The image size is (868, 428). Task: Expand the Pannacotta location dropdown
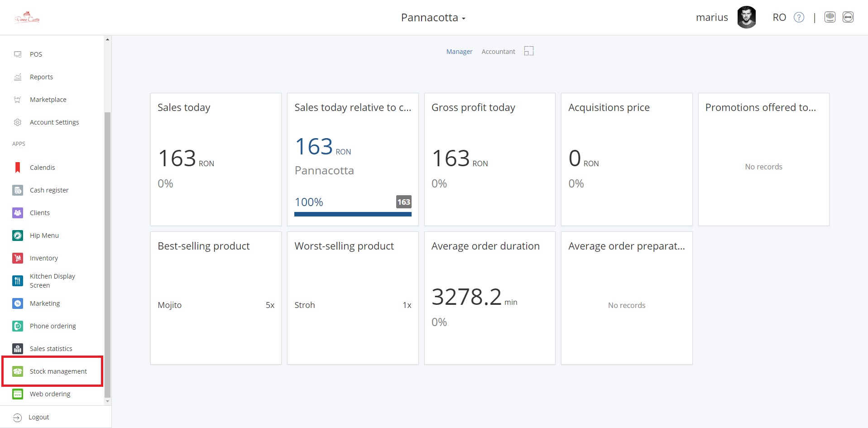point(433,18)
